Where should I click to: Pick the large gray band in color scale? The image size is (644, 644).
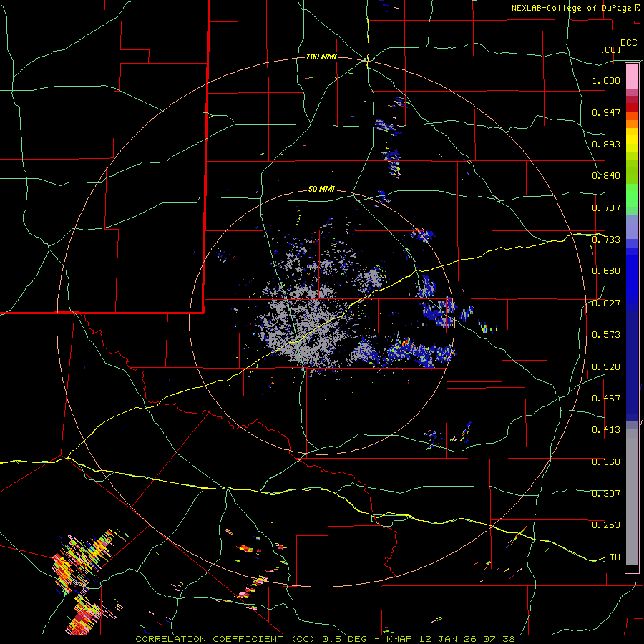tap(632, 497)
